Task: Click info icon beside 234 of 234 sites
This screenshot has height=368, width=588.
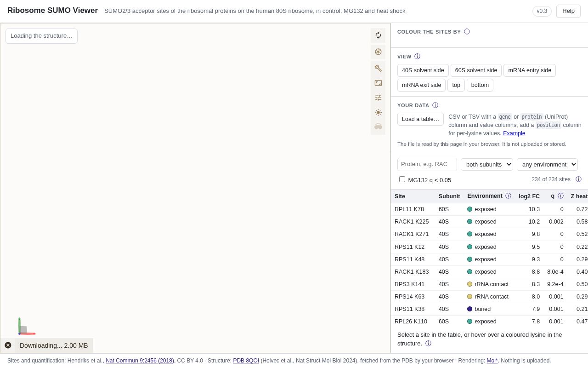Action: point(578,179)
